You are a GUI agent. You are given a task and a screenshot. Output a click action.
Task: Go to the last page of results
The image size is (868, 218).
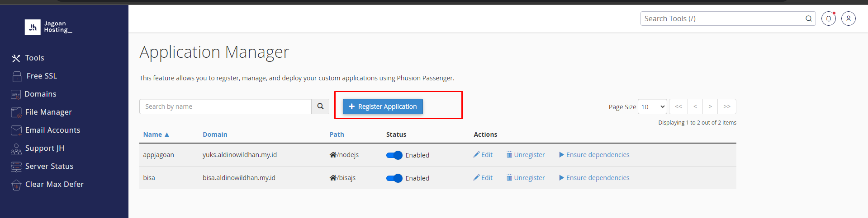[x=727, y=107]
